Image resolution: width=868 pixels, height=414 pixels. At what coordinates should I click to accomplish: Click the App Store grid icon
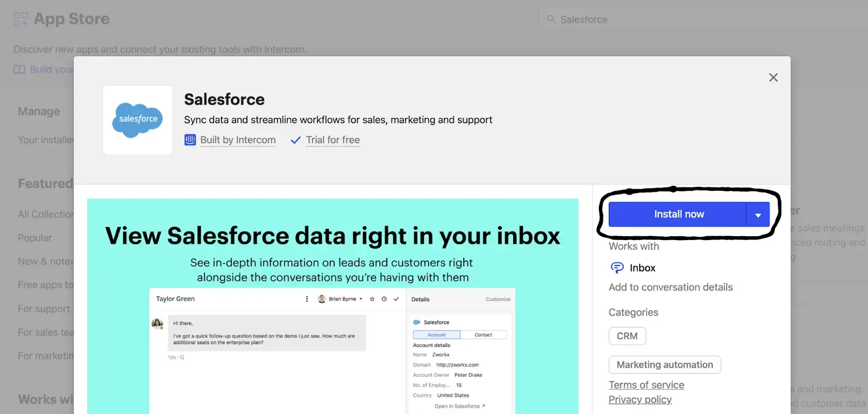click(21, 20)
